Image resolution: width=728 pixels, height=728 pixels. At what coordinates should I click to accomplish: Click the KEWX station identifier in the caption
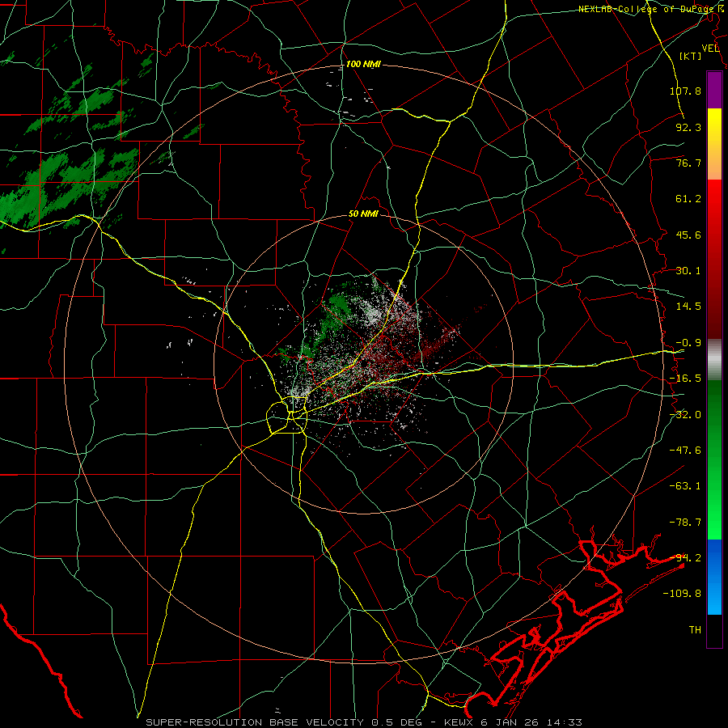click(459, 722)
